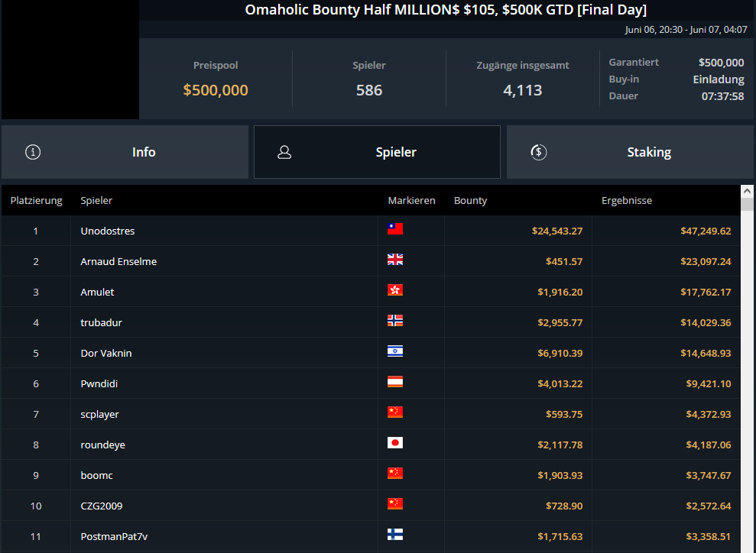Click bounty value $451.57
Image resolution: width=756 pixels, height=553 pixels.
coord(563,261)
